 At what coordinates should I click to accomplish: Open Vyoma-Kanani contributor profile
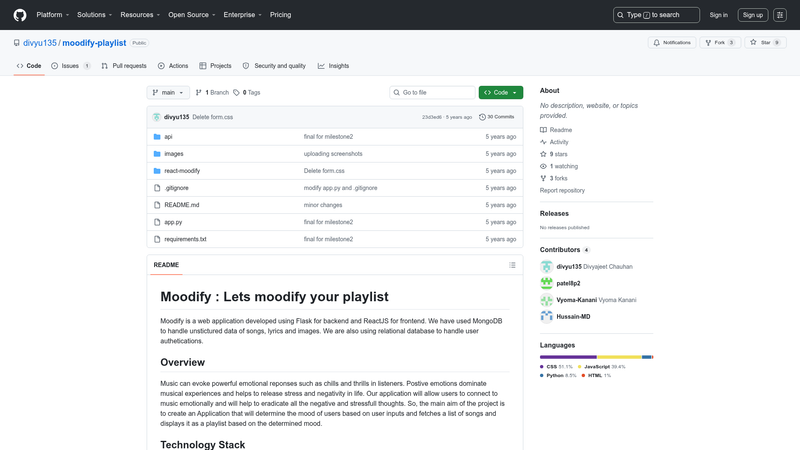point(577,300)
